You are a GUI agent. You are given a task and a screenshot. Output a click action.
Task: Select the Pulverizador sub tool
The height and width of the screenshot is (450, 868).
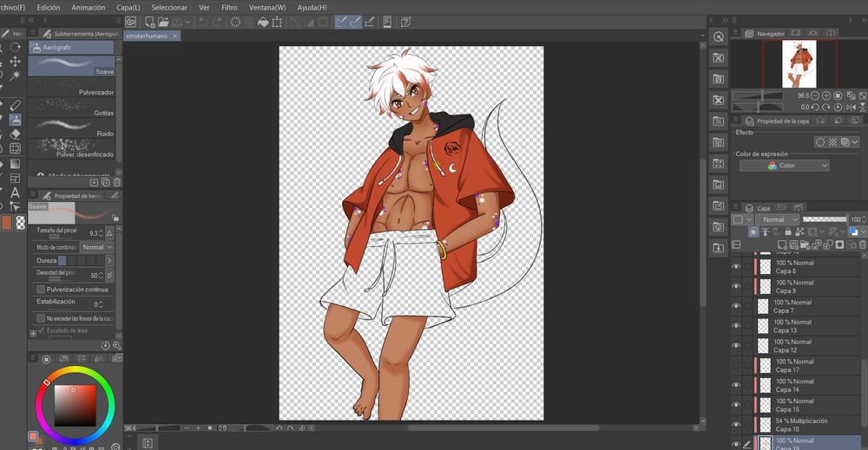pyautogui.click(x=71, y=87)
